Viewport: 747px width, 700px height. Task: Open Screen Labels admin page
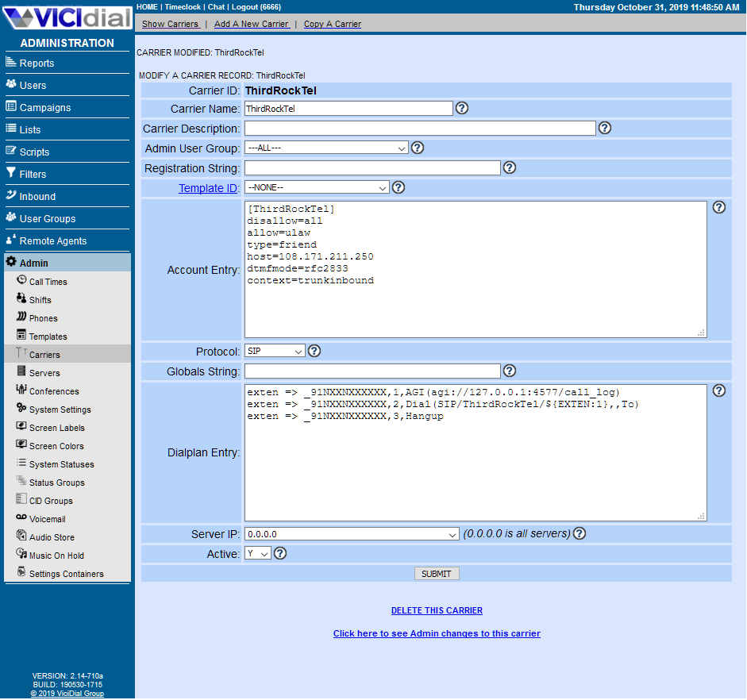point(56,428)
